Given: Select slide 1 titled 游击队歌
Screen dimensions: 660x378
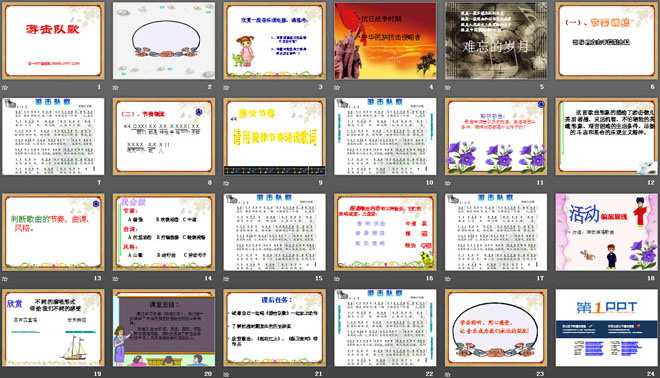Looking at the screenshot, I should click(53, 41).
